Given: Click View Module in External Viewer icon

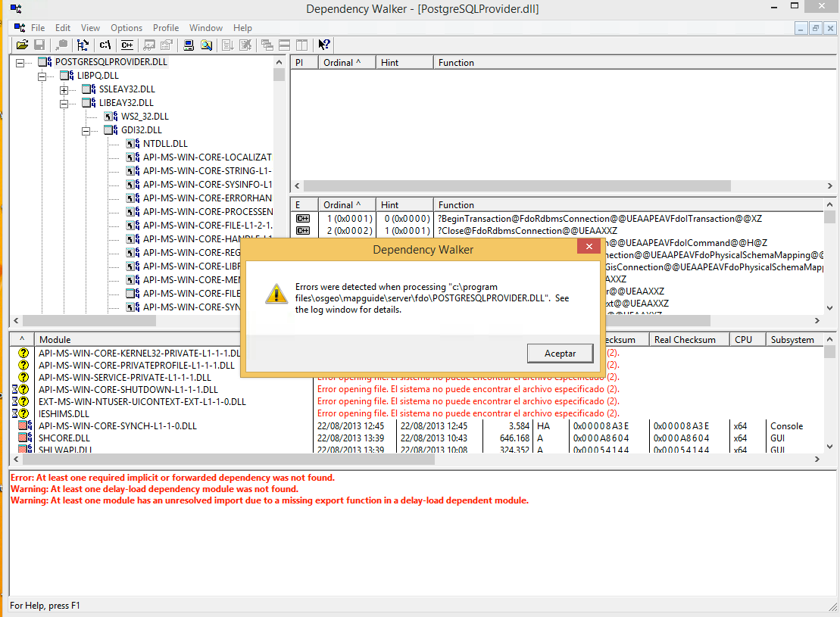Looking at the screenshot, I should [x=149, y=45].
